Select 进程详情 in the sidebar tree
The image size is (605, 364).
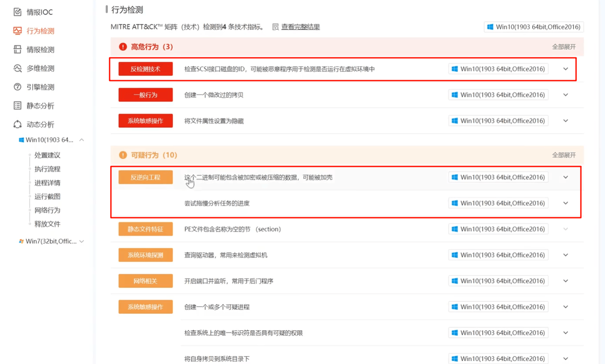pos(47,183)
